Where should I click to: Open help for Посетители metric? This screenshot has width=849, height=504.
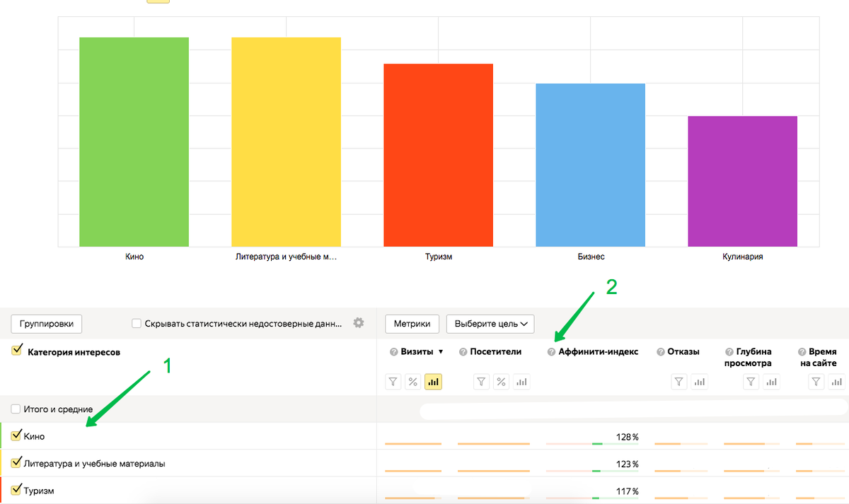[463, 351]
